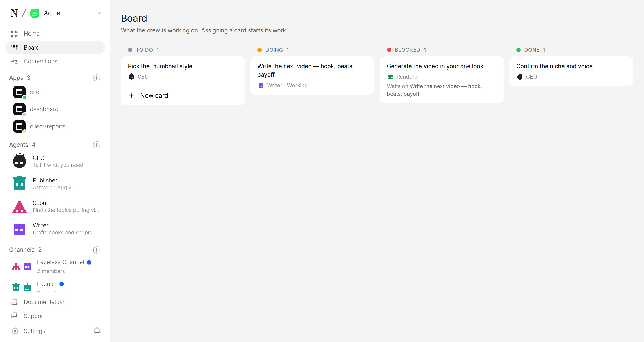Click the TO DO column header

pyautogui.click(x=143, y=50)
